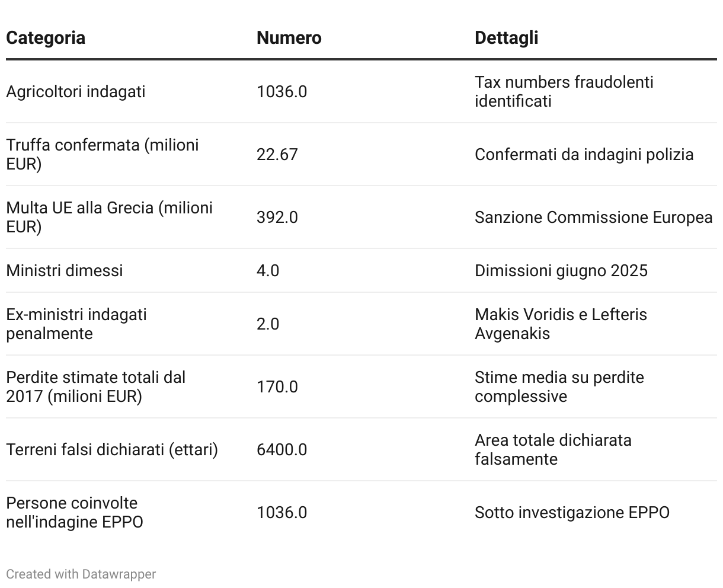Image resolution: width=723 pixels, height=588 pixels.
Task: Select the Perdite stimate totali dal 2017 cell
Action: pyautogui.click(x=96, y=386)
